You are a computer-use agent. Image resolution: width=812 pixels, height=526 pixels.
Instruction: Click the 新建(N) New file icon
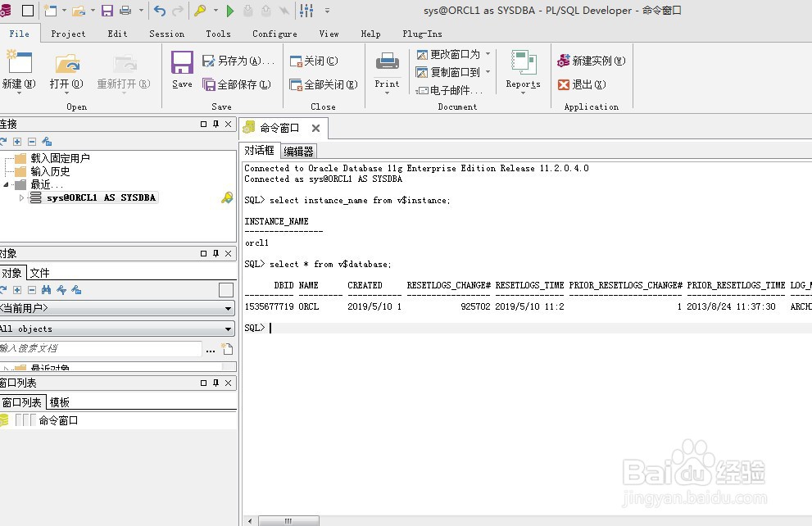[x=19, y=63]
